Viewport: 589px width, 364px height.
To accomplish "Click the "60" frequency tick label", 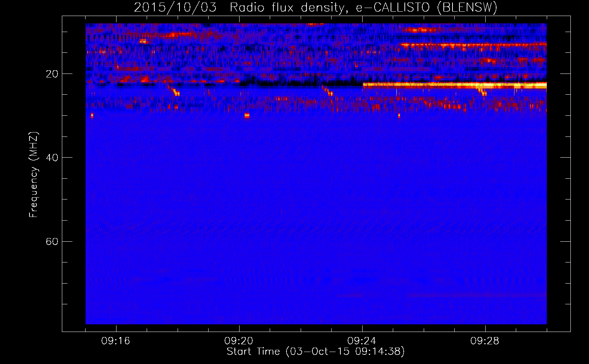I will click(x=52, y=241).
